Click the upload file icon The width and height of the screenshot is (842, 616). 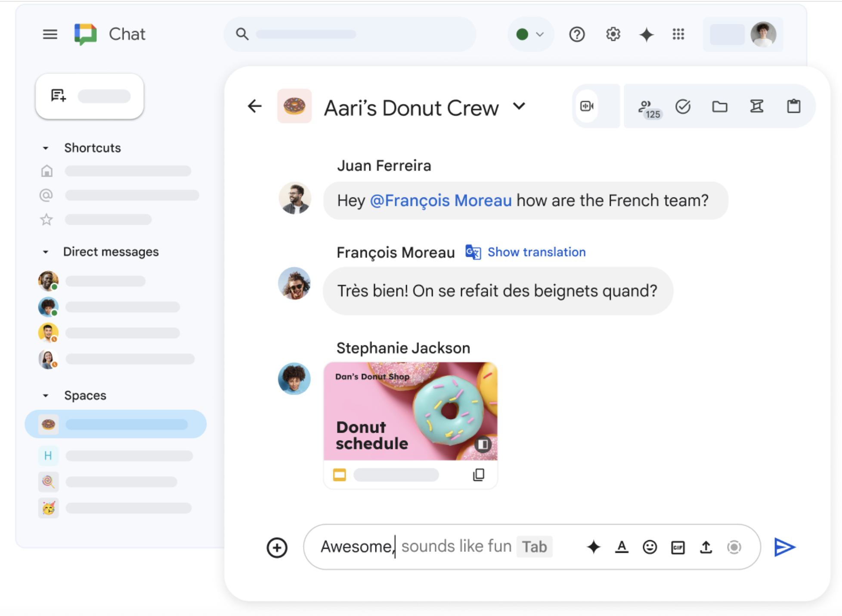(x=706, y=547)
